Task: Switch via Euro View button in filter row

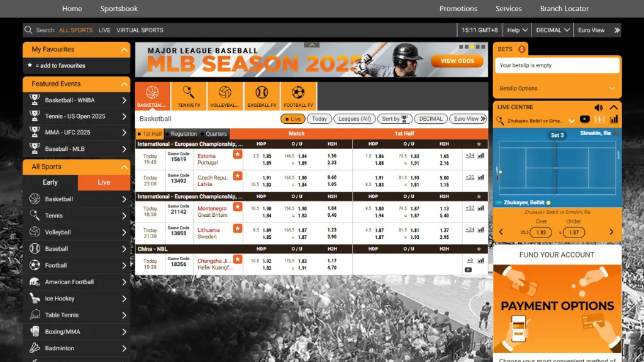Action: pyautogui.click(x=469, y=119)
